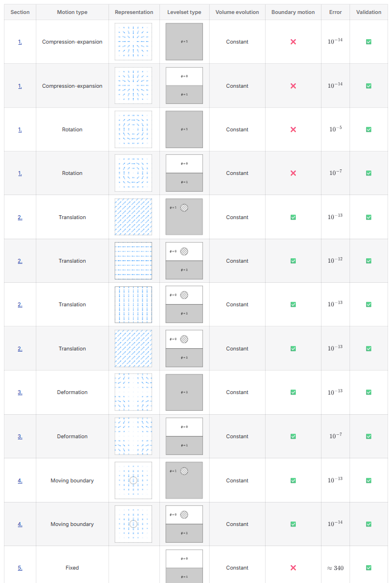Click the Validation green checkmark in the Fixed row
This screenshot has height=583, width=392.
[369, 568]
